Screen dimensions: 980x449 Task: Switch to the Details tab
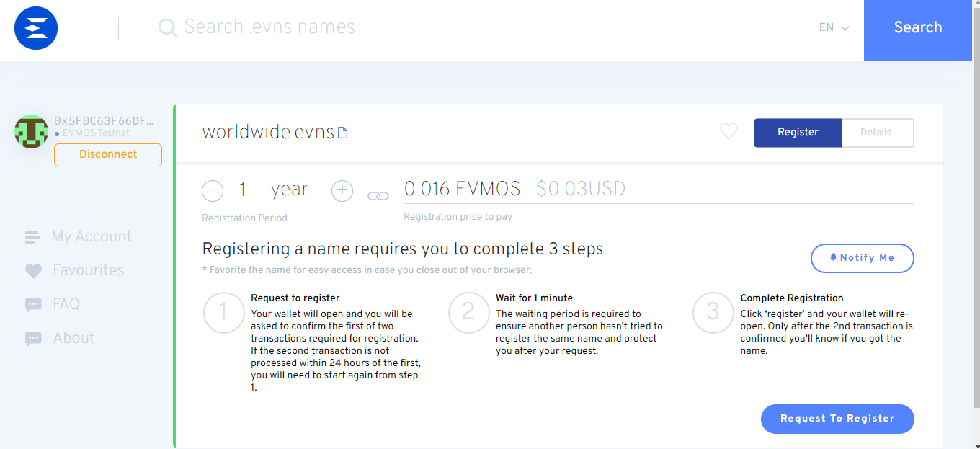(x=877, y=133)
